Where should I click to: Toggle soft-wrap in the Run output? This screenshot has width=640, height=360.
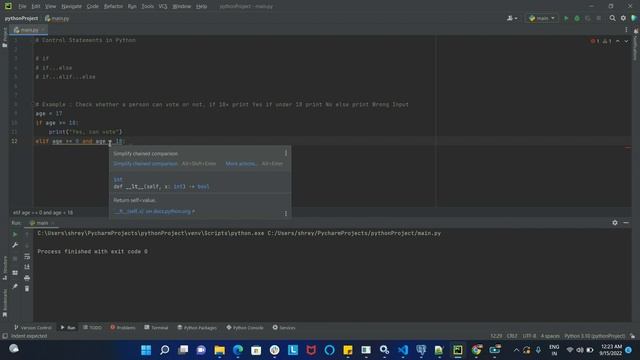pos(27,256)
